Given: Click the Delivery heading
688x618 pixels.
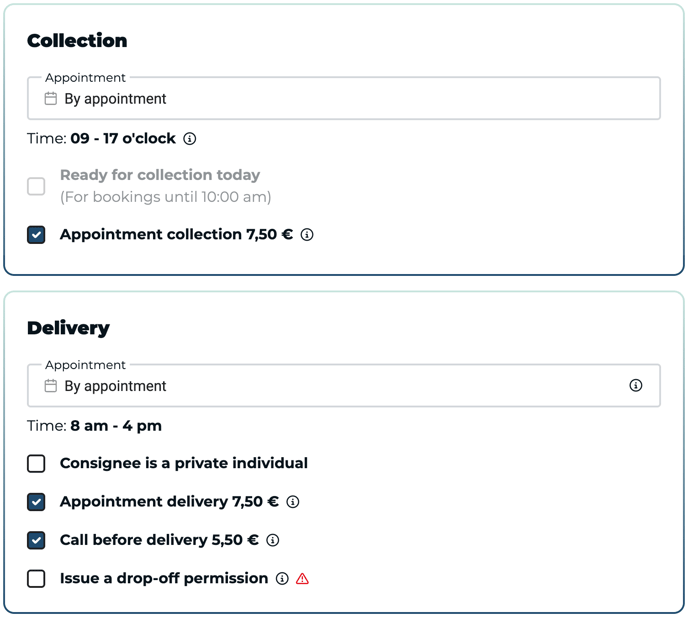Looking at the screenshot, I should tap(68, 328).
